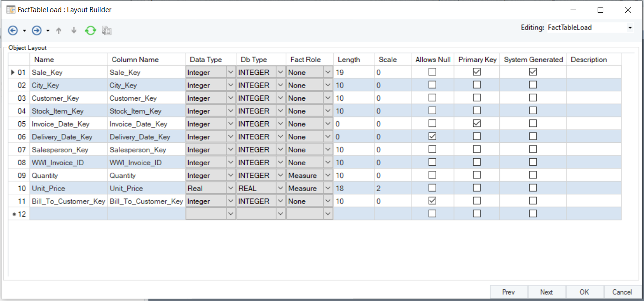This screenshot has height=301, width=644.
Task: Click the blue back arrow icon
Action: [x=13, y=31]
